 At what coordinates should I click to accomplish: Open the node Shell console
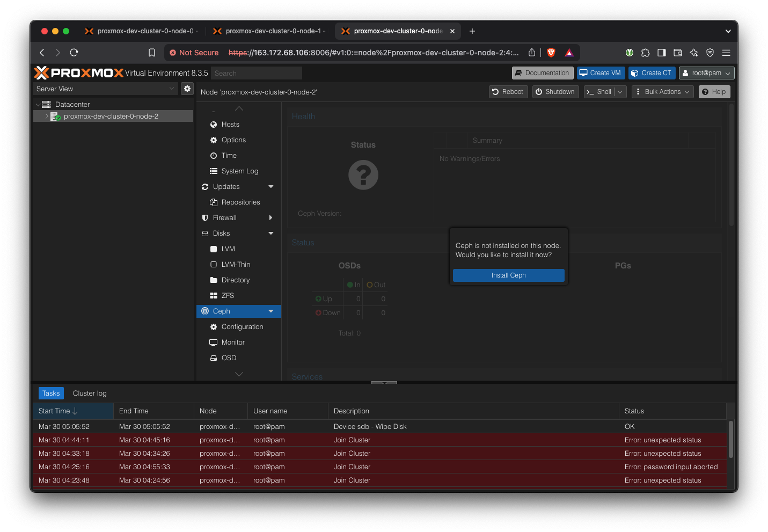599,92
